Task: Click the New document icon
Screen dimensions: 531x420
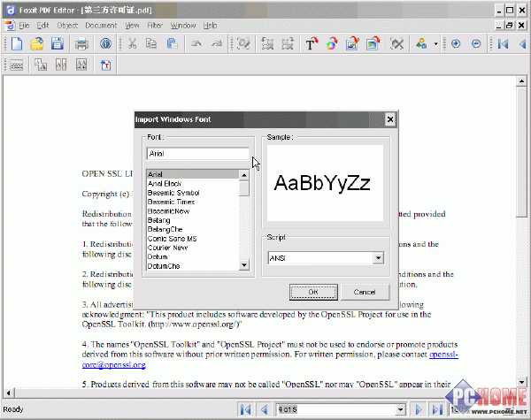Action: (16, 44)
